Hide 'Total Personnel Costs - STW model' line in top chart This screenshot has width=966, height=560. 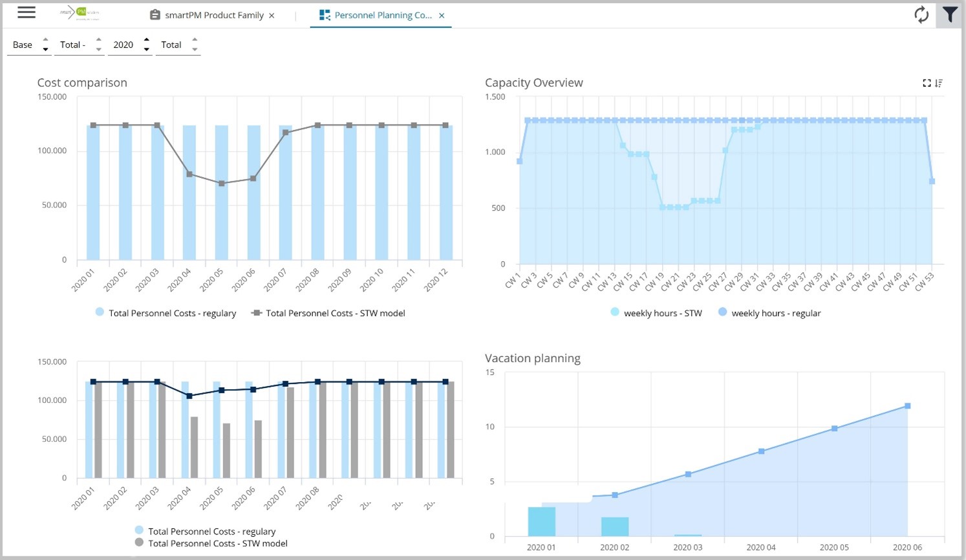pyautogui.click(x=328, y=313)
